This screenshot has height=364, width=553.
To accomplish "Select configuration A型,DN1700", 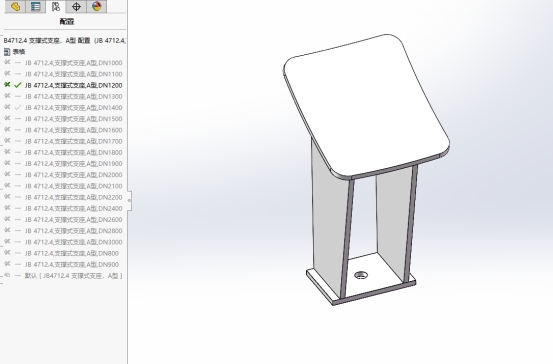I will click(x=74, y=141).
